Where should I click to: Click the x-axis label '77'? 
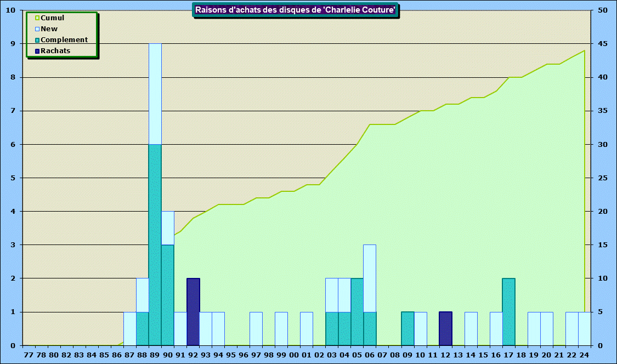point(29,355)
